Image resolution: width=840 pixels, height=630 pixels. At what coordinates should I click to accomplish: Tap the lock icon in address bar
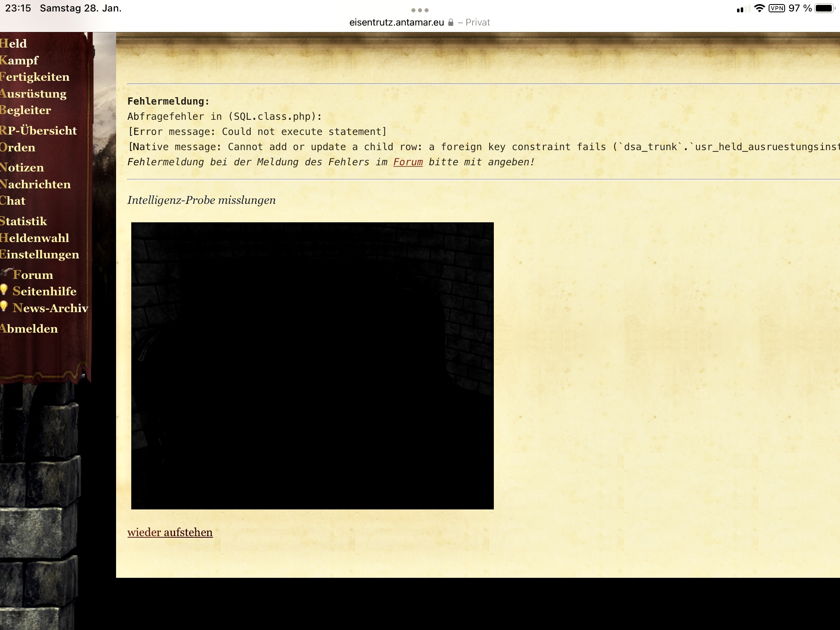pos(451,23)
